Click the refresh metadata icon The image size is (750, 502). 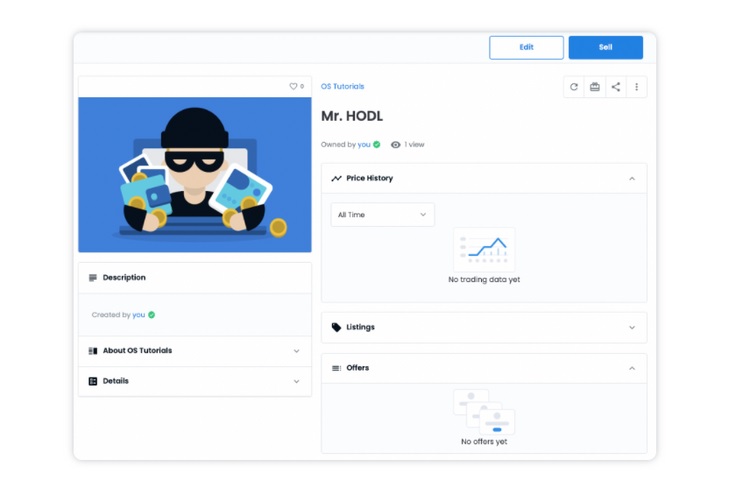click(x=574, y=87)
